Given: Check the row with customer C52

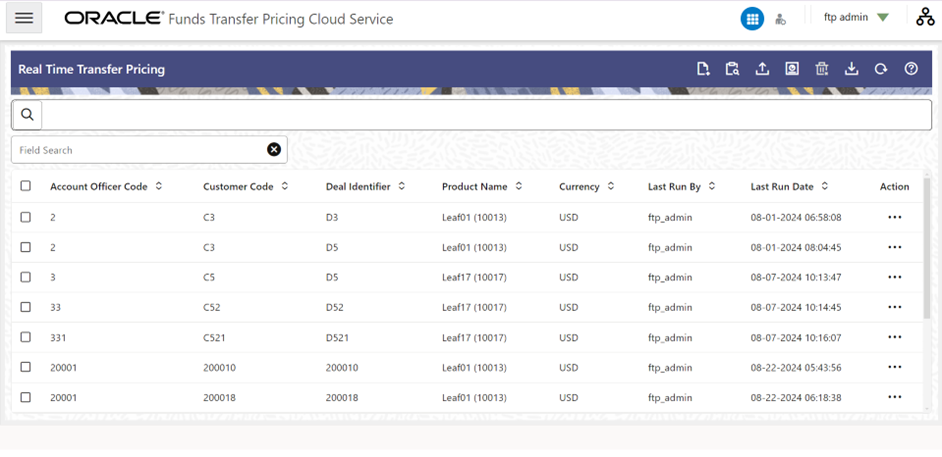Looking at the screenshot, I should [25, 307].
